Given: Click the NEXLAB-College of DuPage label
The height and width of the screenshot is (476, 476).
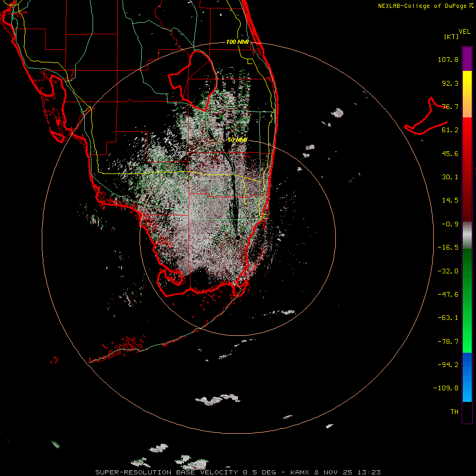Looking at the screenshot, I should pos(425,6).
